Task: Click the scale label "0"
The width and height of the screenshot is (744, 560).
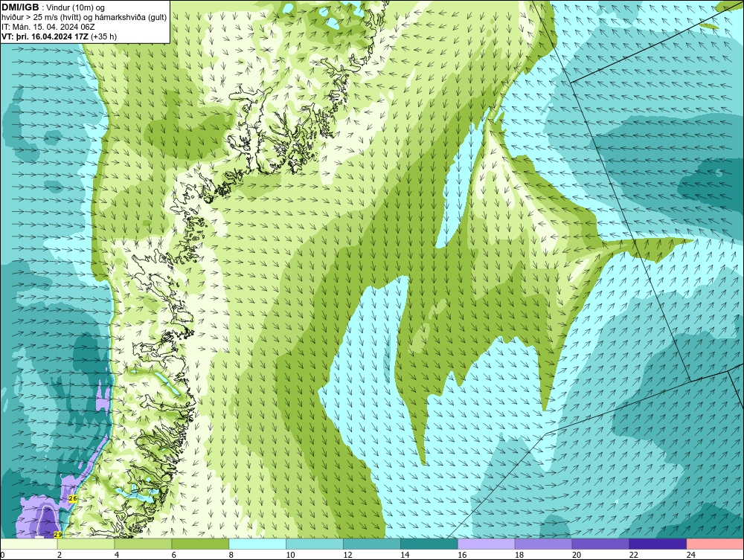Action: tap(2, 555)
